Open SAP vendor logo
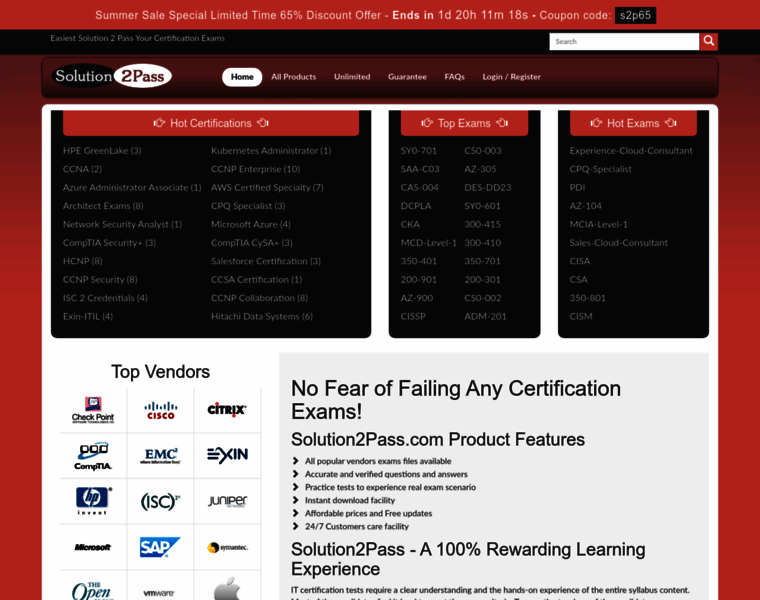This screenshot has width=760, height=600. coord(160,547)
